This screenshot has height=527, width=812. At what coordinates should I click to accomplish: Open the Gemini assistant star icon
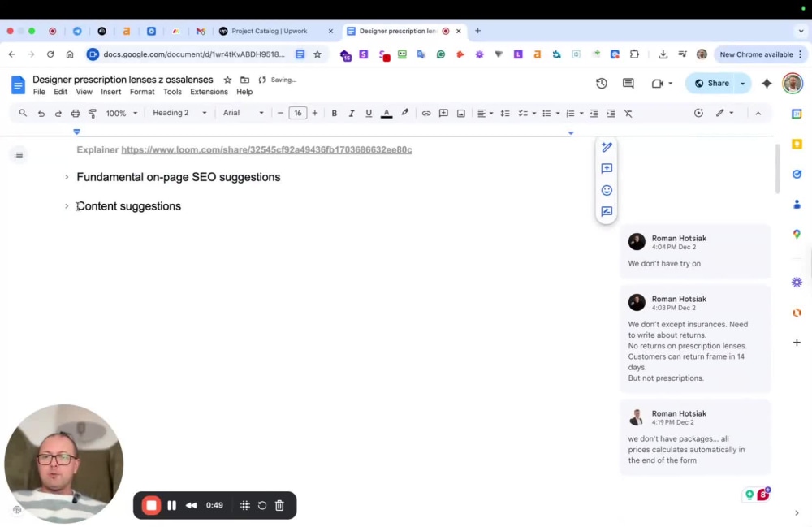point(767,84)
